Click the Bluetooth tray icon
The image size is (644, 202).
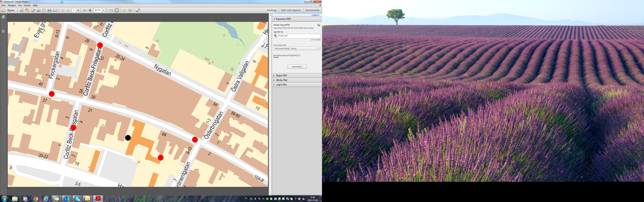(x=255, y=199)
